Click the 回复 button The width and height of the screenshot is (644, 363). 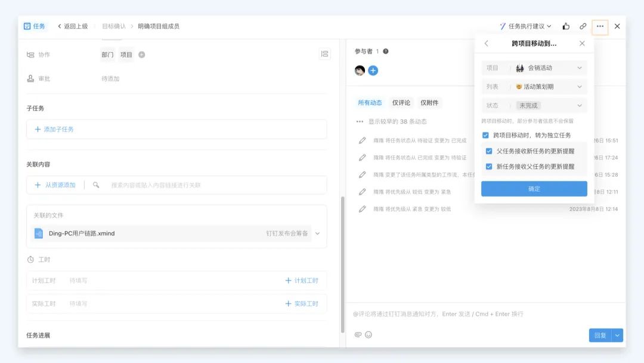click(600, 335)
